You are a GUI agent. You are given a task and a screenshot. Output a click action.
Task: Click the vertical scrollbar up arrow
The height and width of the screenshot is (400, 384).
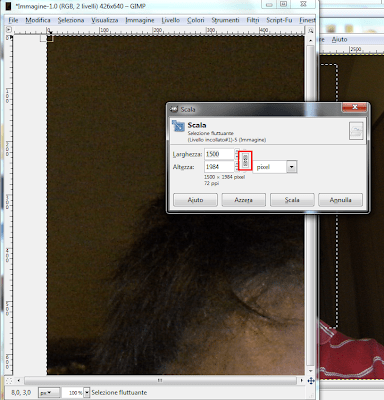(310, 40)
